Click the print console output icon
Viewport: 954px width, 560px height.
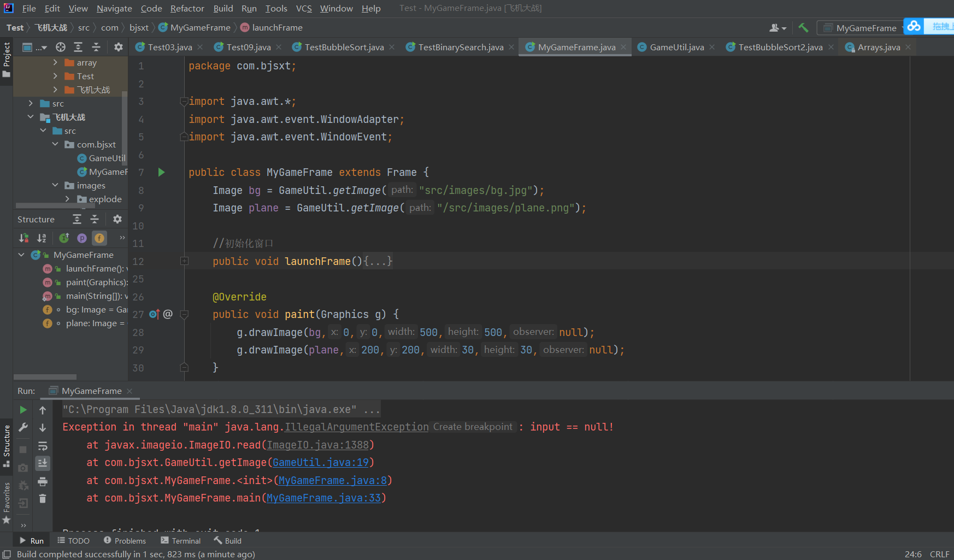tap(43, 481)
